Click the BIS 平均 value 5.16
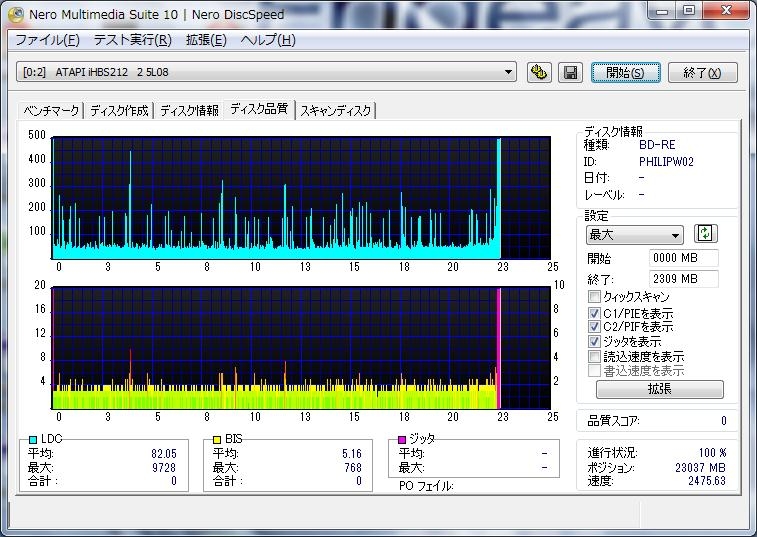 coord(351,454)
